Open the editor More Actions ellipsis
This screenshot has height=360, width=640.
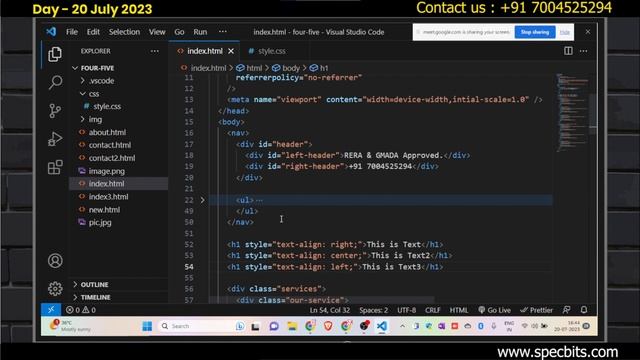pos(584,51)
